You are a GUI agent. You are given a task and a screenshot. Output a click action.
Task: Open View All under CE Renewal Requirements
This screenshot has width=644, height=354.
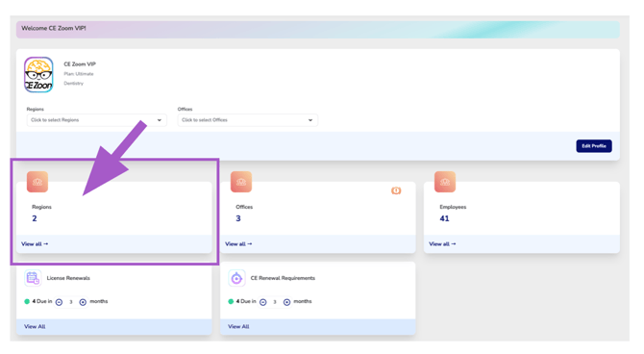(x=238, y=326)
